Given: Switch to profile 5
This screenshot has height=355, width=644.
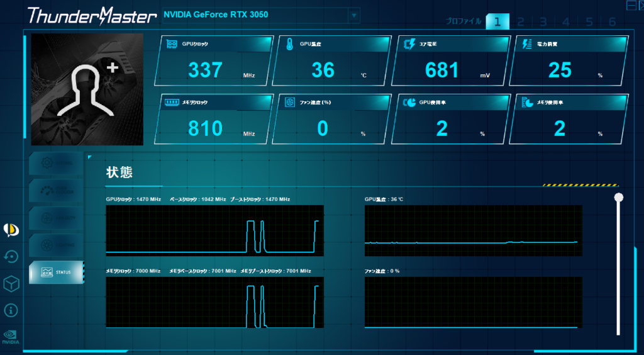Looking at the screenshot, I should [589, 21].
